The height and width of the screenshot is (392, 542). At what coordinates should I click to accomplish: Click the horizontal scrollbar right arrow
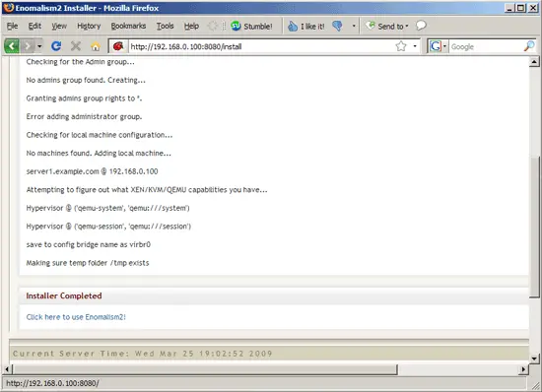tap(523, 369)
